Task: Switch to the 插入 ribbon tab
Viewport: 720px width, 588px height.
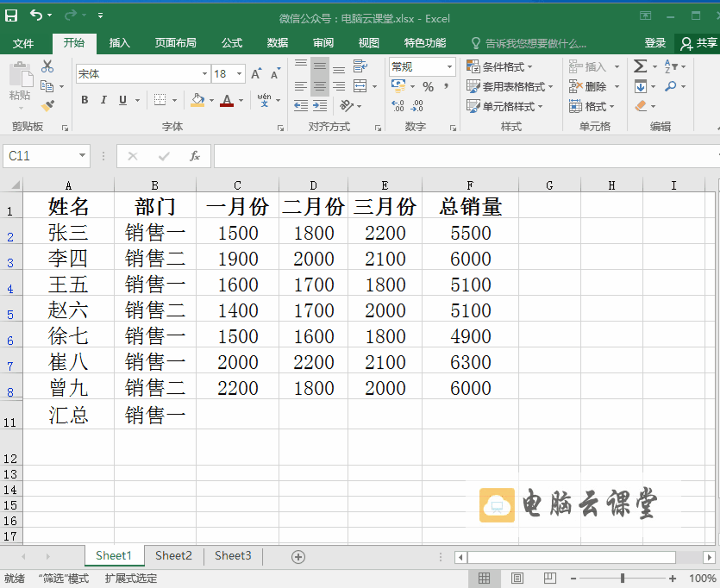Action: pos(119,43)
